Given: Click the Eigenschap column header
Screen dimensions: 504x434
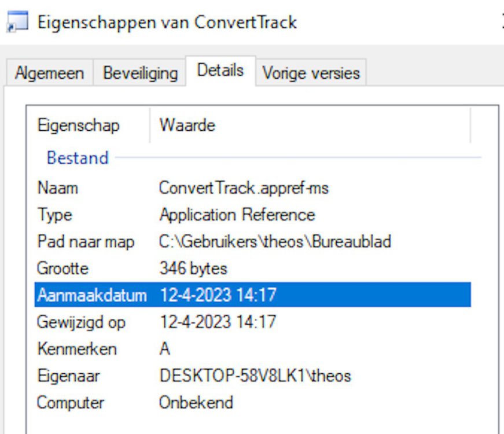Looking at the screenshot, I should point(78,126).
